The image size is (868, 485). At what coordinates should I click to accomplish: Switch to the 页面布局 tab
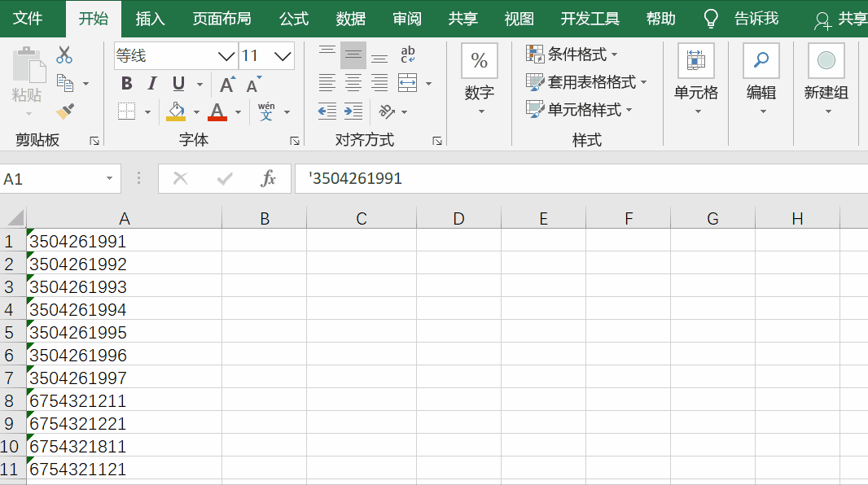221,19
